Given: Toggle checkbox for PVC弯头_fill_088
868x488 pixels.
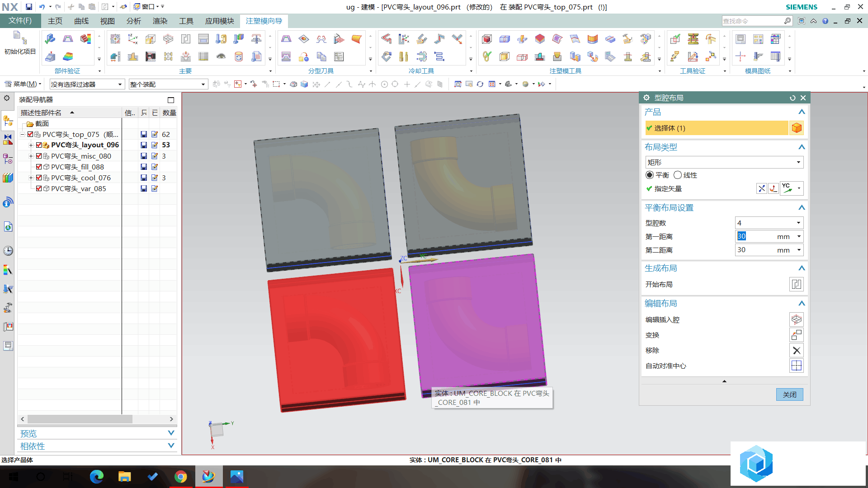Looking at the screenshot, I should pyautogui.click(x=39, y=167).
